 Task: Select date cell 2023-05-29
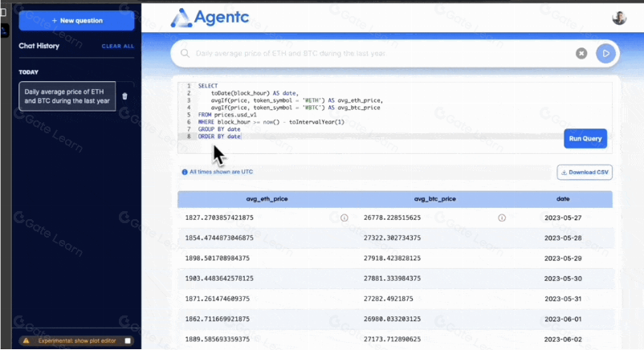[563, 258]
